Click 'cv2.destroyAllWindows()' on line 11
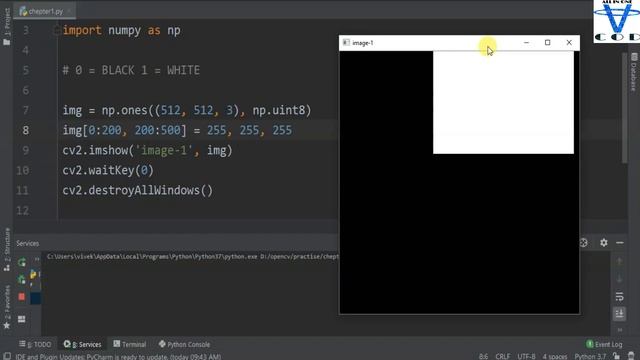The width and height of the screenshot is (640, 360). (x=138, y=190)
